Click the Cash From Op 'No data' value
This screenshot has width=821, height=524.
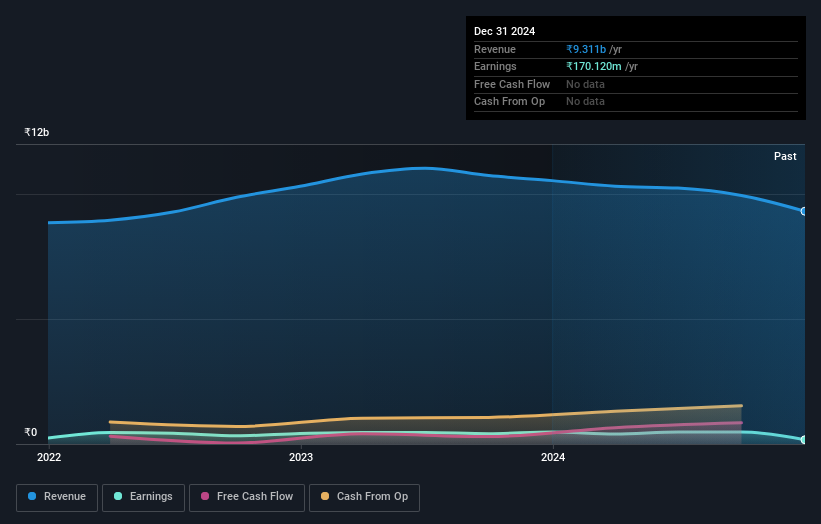click(585, 102)
